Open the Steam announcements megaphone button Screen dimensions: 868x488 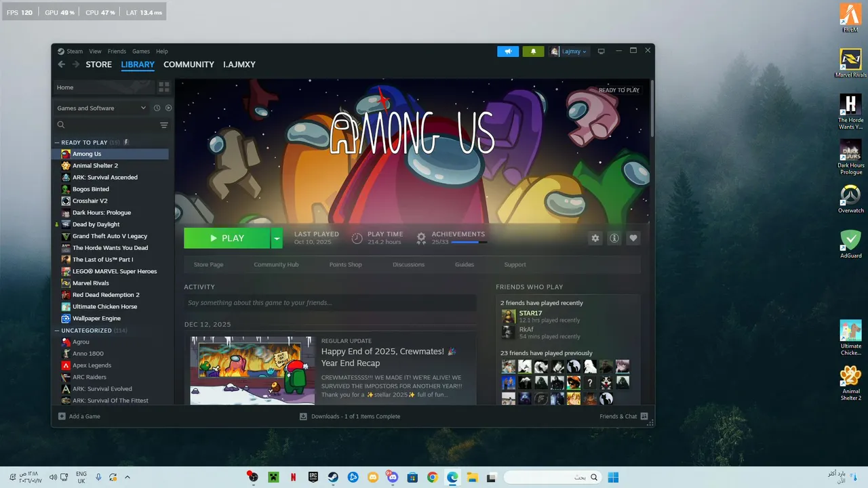508,52
